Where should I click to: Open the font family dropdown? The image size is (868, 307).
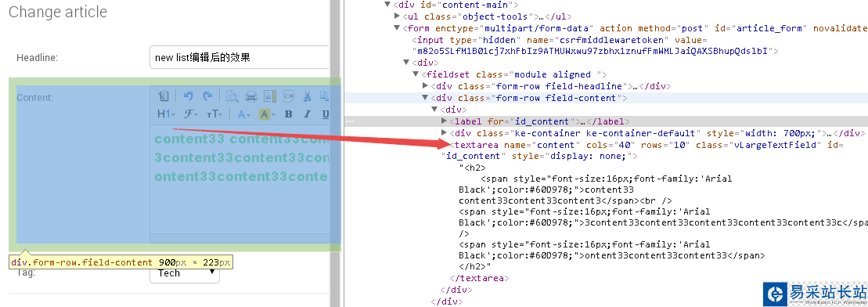(x=192, y=114)
